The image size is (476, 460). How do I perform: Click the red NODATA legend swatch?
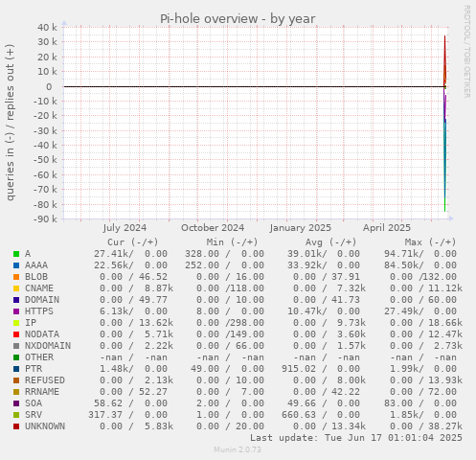[16, 334]
